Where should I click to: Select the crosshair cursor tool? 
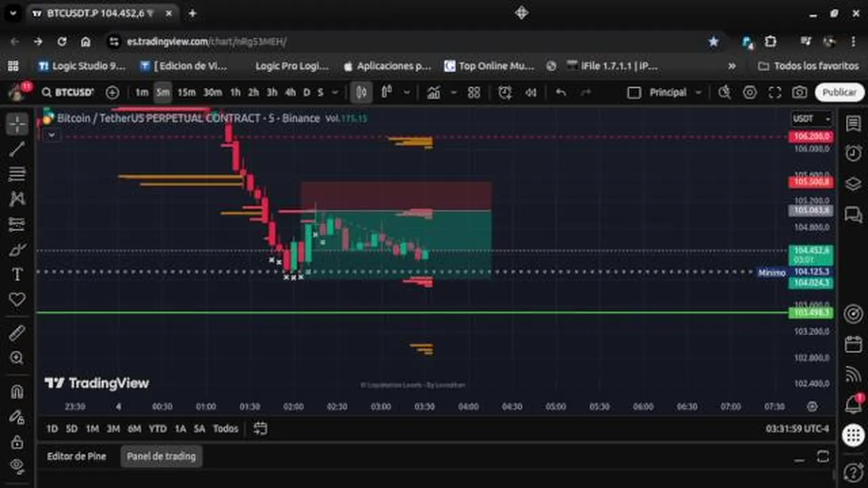coord(17,124)
